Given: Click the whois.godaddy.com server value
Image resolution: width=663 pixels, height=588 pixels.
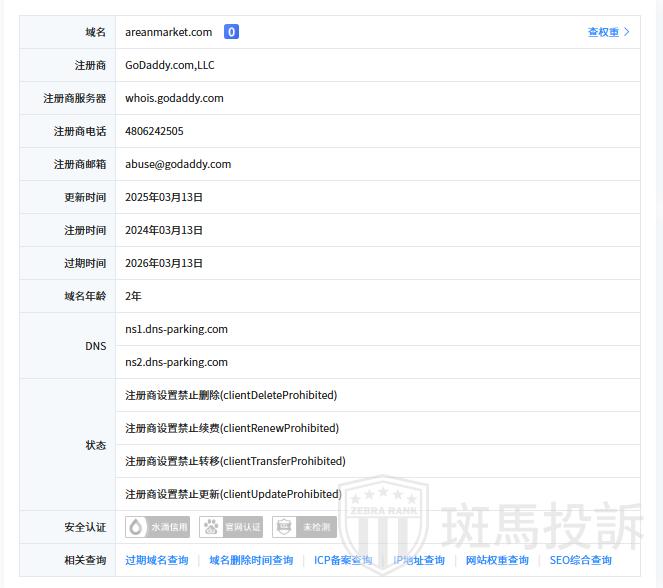Looking at the screenshot, I should coord(174,98).
